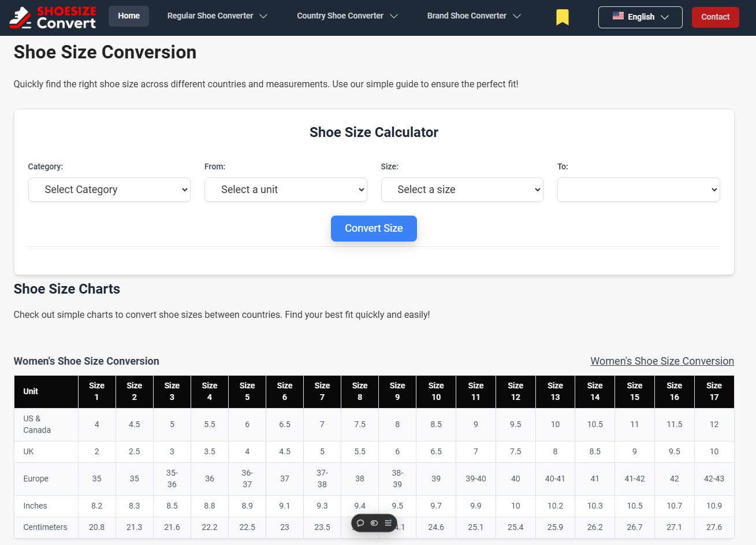Open the Select a size dropdown
Image resolution: width=756 pixels, height=545 pixels.
[x=462, y=189]
